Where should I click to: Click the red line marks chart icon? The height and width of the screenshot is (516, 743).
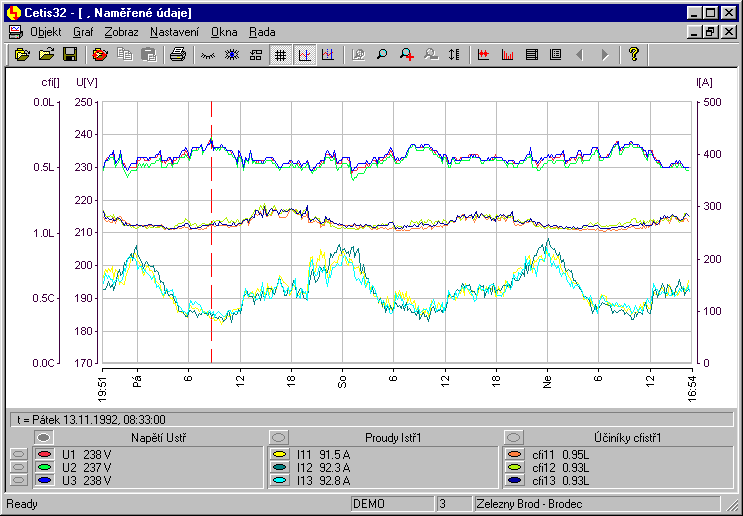click(483, 55)
